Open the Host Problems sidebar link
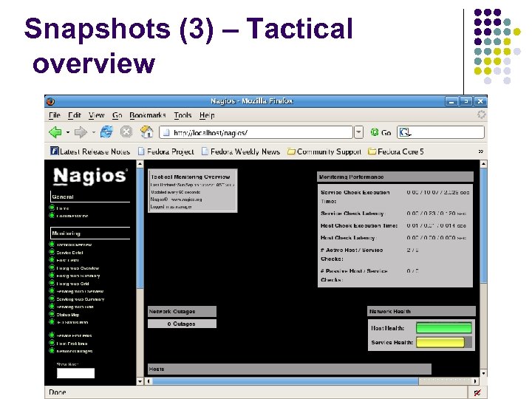532x399 pixels. click(72, 344)
